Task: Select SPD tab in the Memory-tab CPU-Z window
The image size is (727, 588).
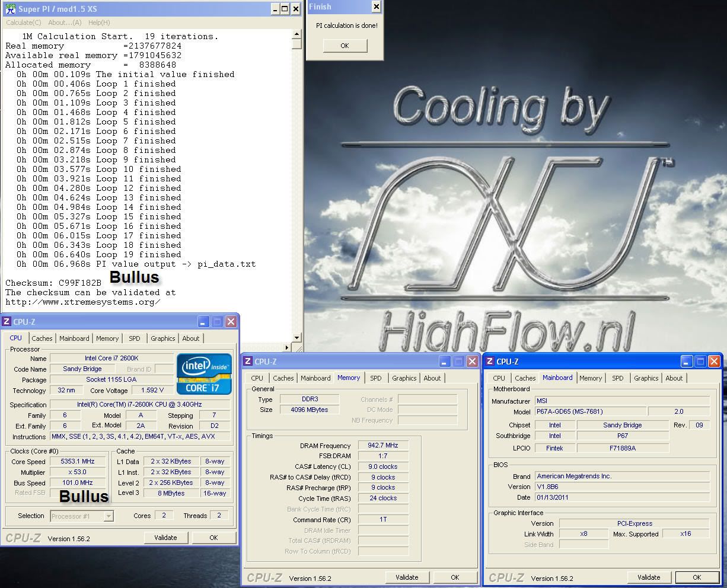Action: coord(376,378)
